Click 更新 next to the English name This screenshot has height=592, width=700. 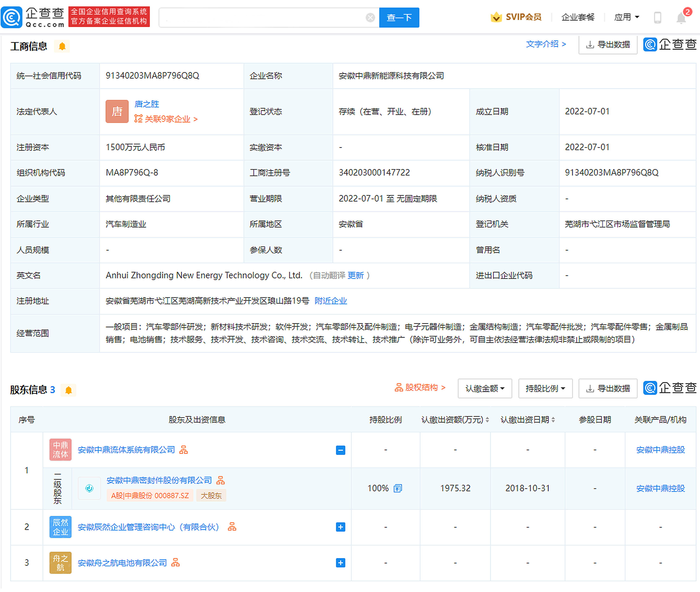click(x=355, y=275)
